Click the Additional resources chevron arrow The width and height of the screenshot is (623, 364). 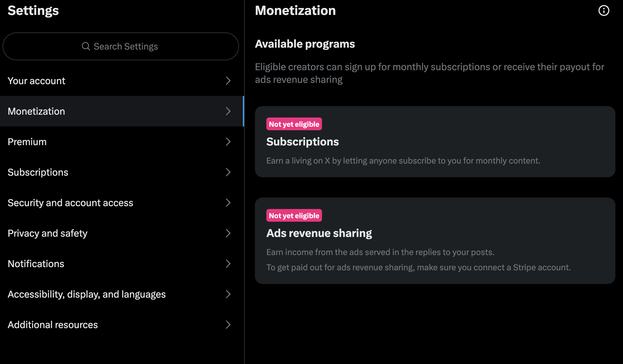tap(228, 325)
